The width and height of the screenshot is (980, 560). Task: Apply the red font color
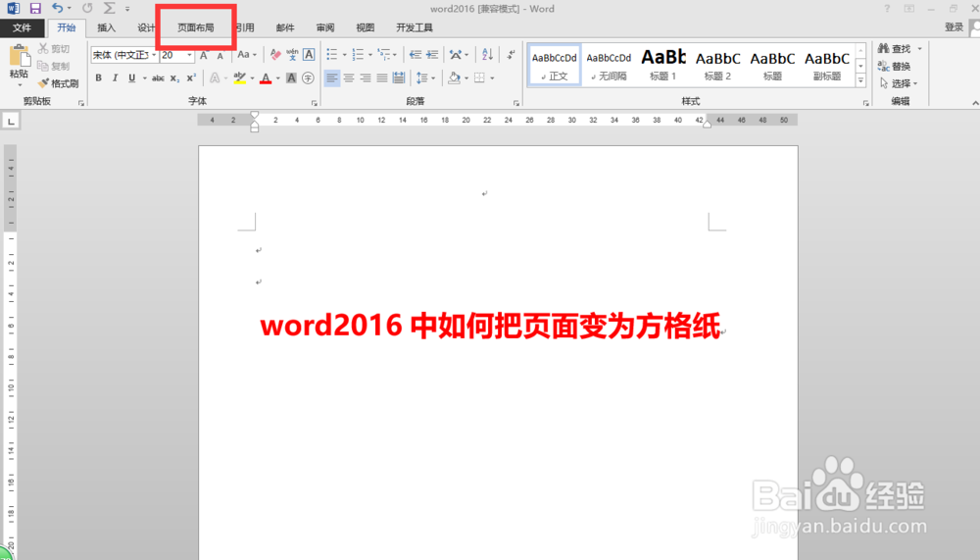[x=266, y=78]
